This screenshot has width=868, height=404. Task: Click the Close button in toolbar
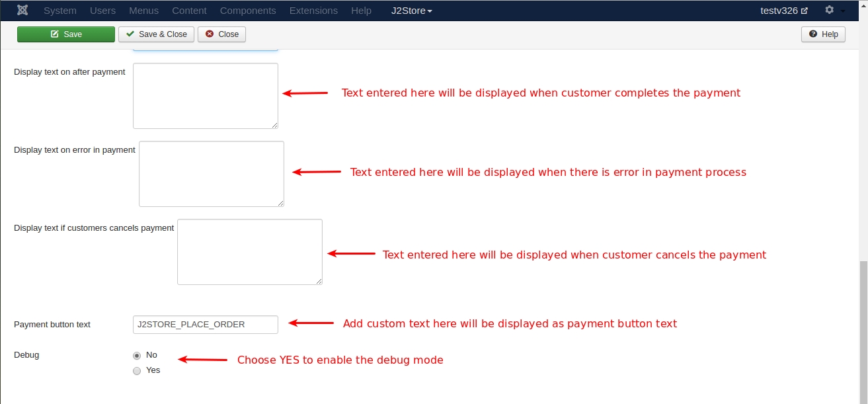222,34
